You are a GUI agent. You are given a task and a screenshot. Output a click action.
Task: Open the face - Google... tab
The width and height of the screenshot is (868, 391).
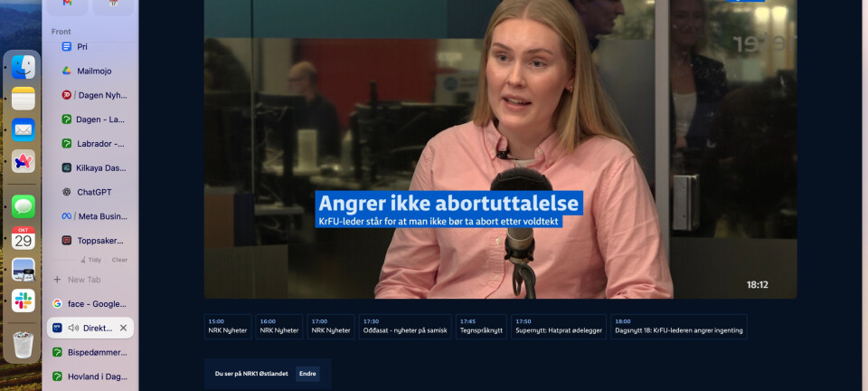pyautogui.click(x=90, y=303)
